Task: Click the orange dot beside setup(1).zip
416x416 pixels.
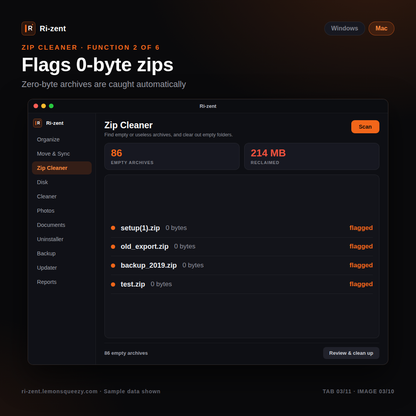Action: pos(113,228)
